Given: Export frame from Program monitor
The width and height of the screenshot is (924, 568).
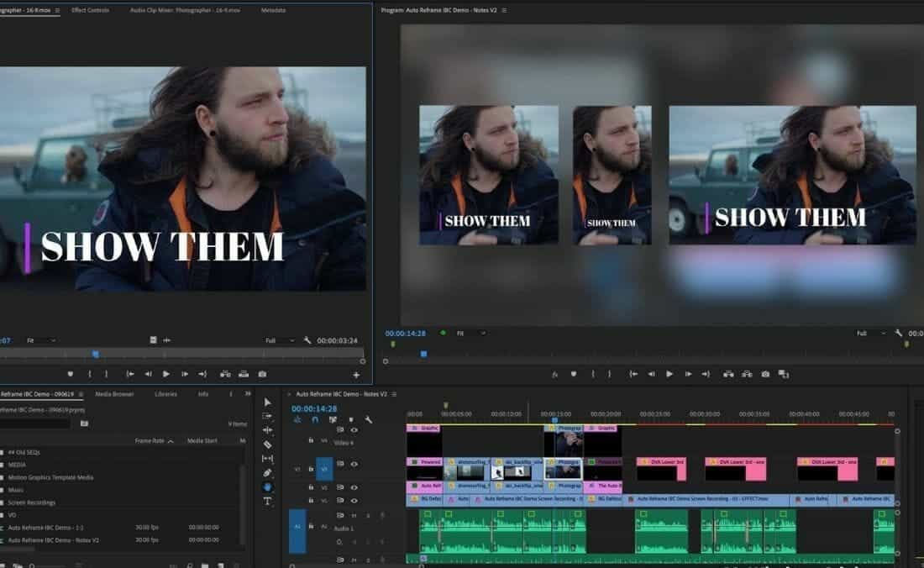Looking at the screenshot, I should pyautogui.click(x=765, y=374).
